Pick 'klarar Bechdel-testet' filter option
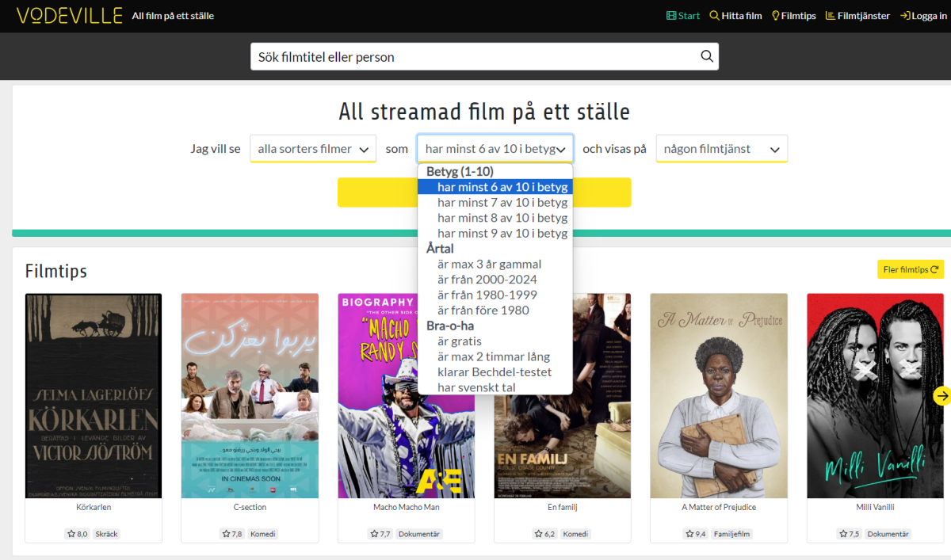 tap(494, 372)
